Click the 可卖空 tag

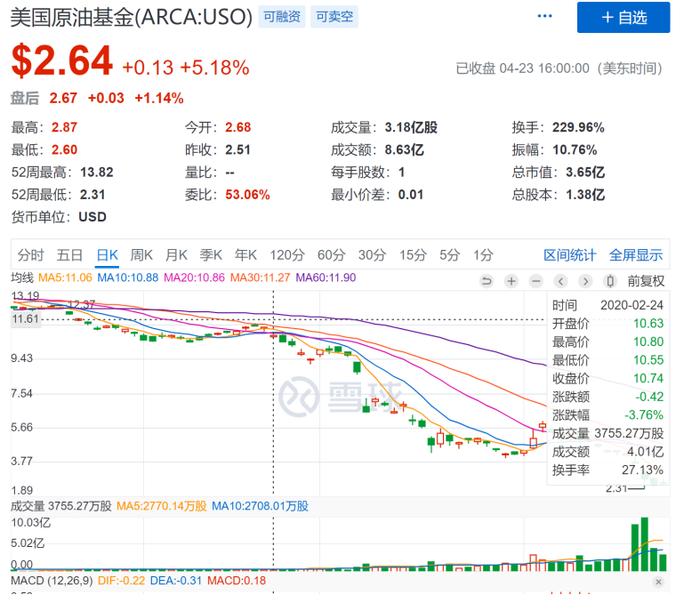coord(334,17)
